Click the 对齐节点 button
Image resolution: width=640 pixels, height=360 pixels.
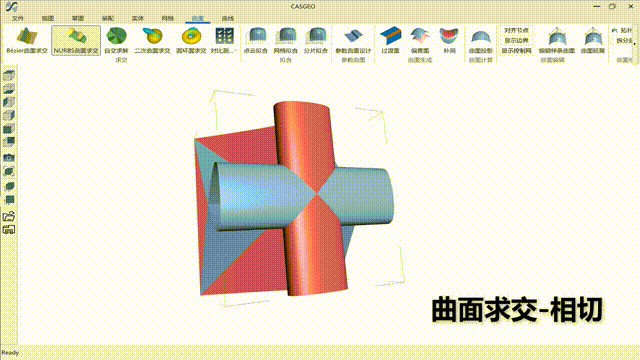516,30
